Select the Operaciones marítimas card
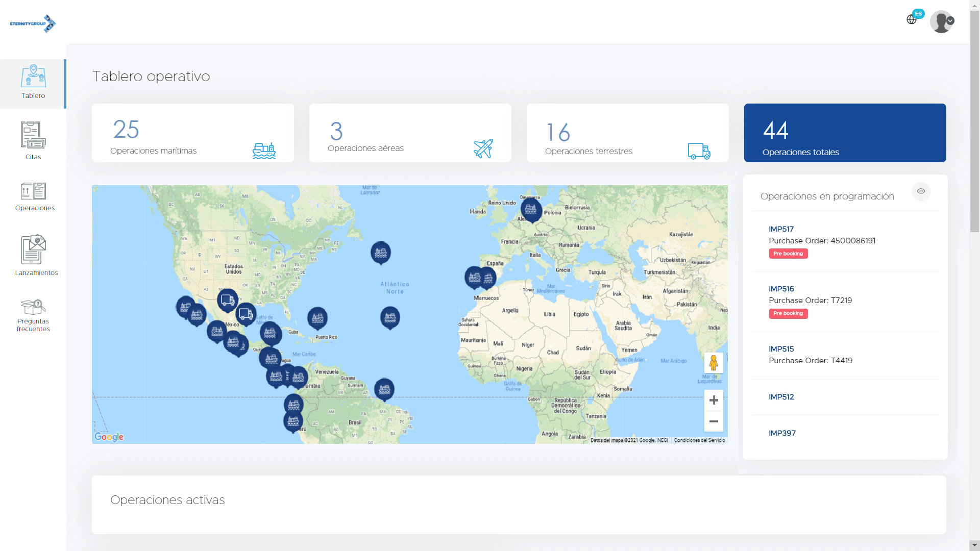 pyautogui.click(x=193, y=133)
